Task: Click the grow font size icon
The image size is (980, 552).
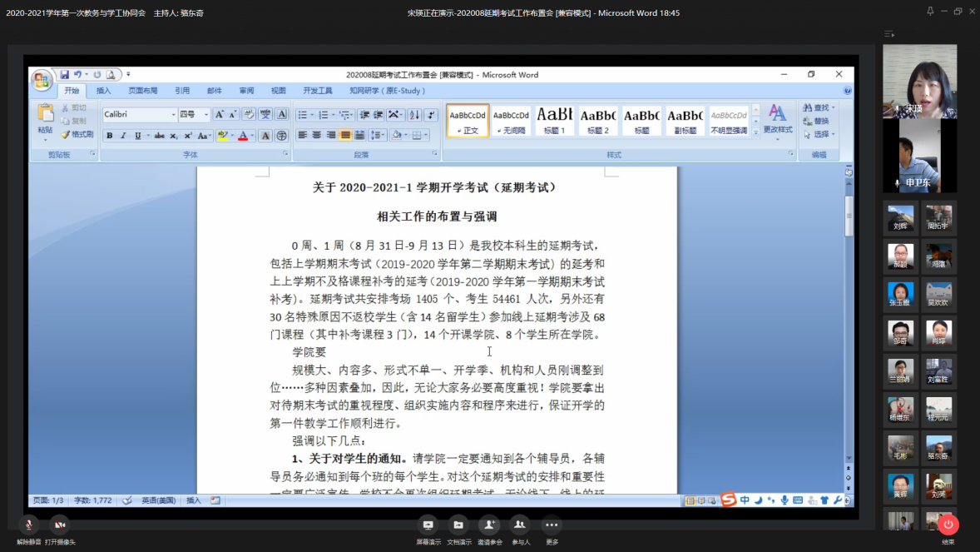Action: coord(220,115)
